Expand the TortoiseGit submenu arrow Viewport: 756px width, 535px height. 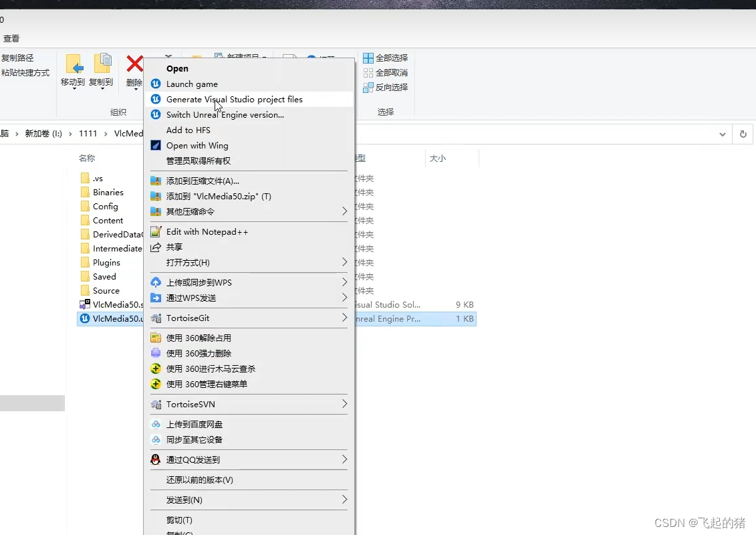click(x=344, y=318)
